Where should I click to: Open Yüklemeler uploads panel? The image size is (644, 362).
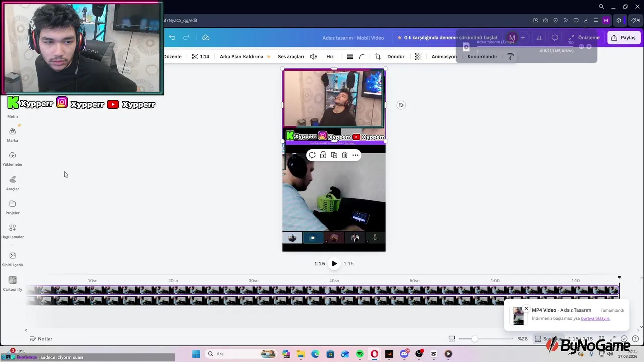click(x=13, y=159)
